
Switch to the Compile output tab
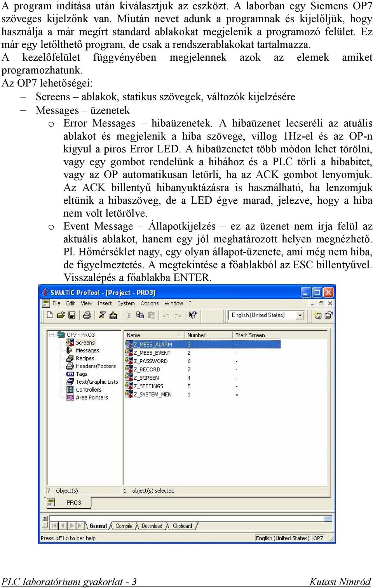[x=124, y=526]
